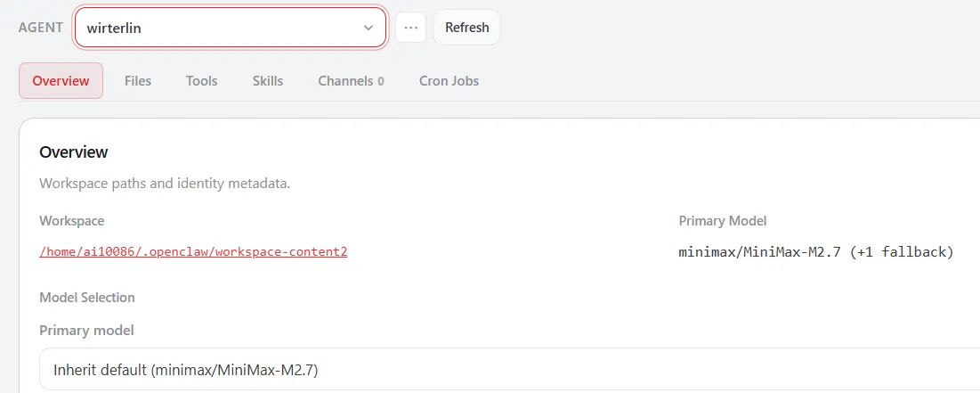Viewport: 980px width, 393px height.
Task: Click the Workspace paths and identity metadata description
Action: (165, 184)
